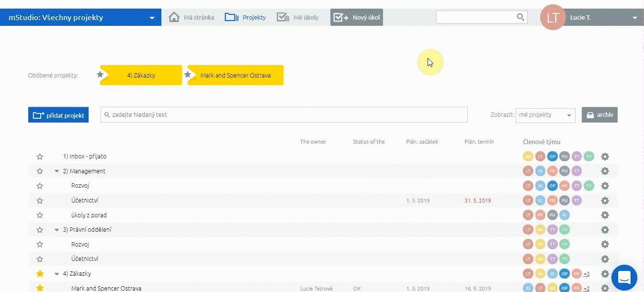Screen dimensions: 644x292
Task: Unstar the 4) Zákazky project row
Action: click(x=40, y=274)
